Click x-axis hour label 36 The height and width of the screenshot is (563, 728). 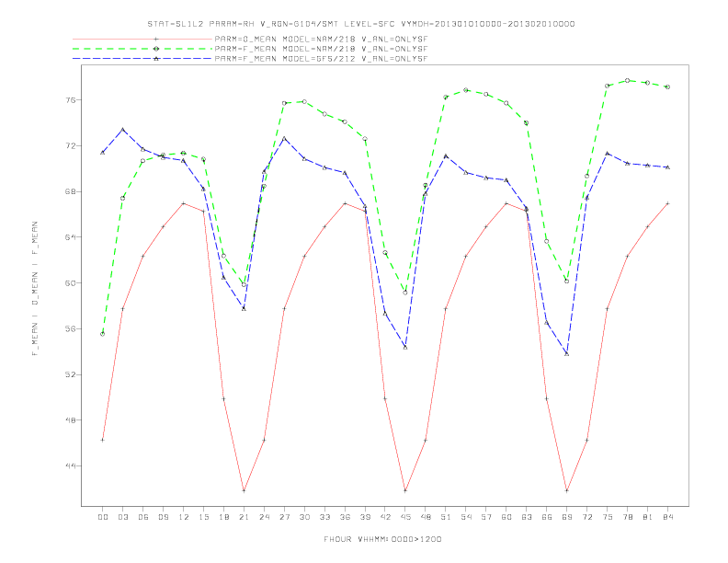[x=345, y=517]
